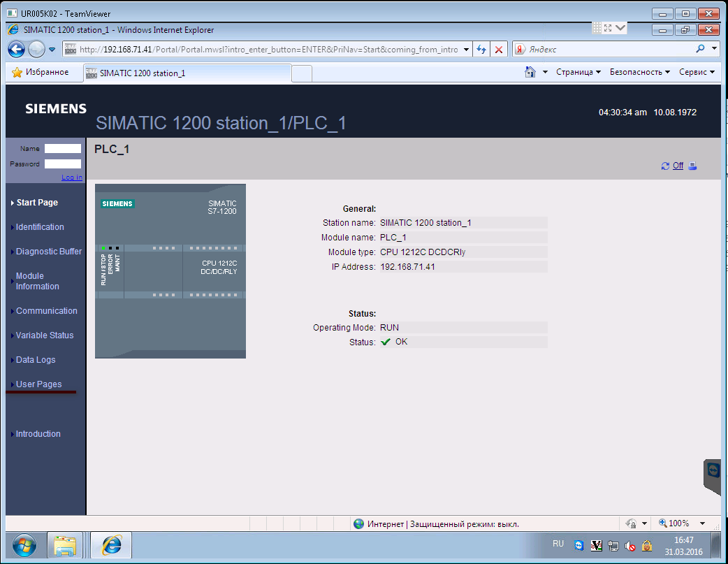
Task: Click the print icon on the PLC_1 page
Action: click(x=692, y=166)
